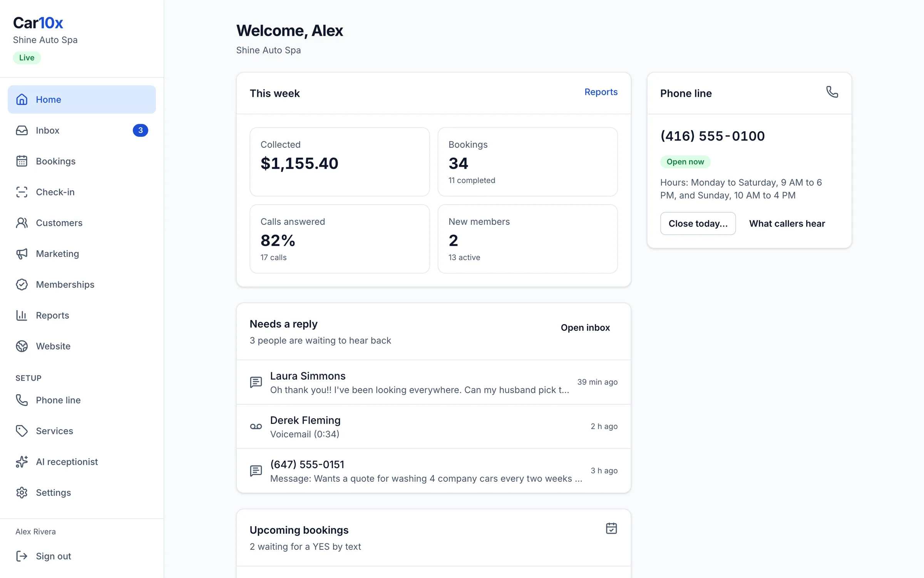
Task: Click the Marketing megaphone icon
Action: point(22,254)
